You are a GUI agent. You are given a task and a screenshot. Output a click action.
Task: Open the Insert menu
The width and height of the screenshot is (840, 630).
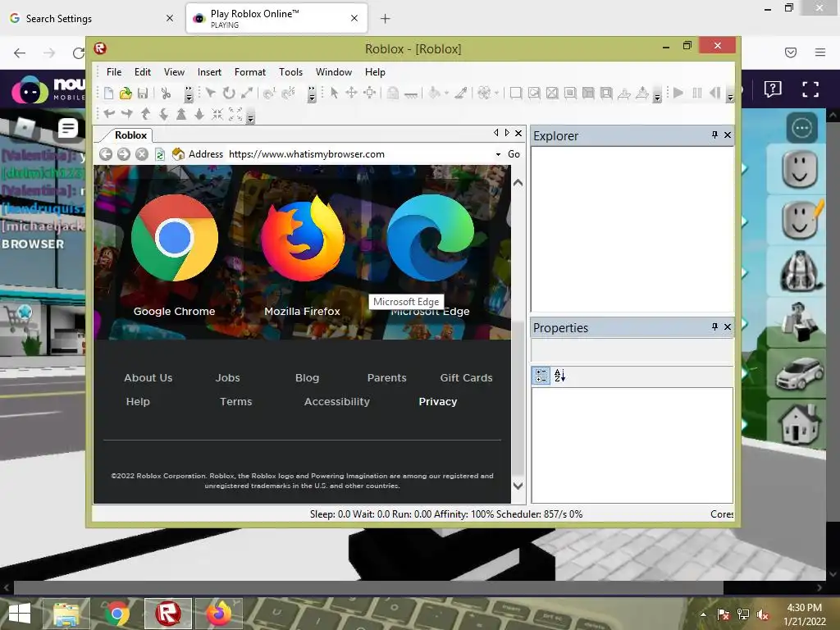tap(209, 72)
